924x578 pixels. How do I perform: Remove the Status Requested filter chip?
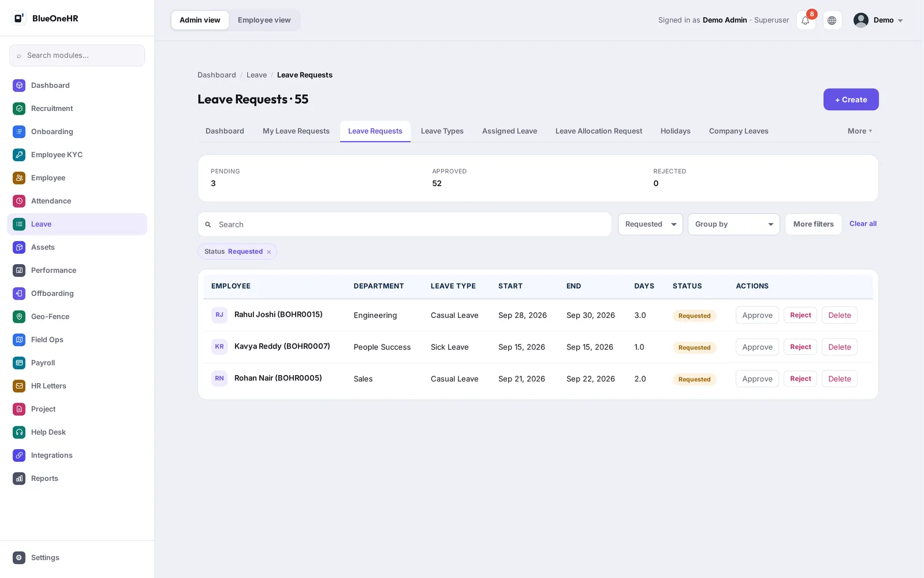tap(269, 252)
